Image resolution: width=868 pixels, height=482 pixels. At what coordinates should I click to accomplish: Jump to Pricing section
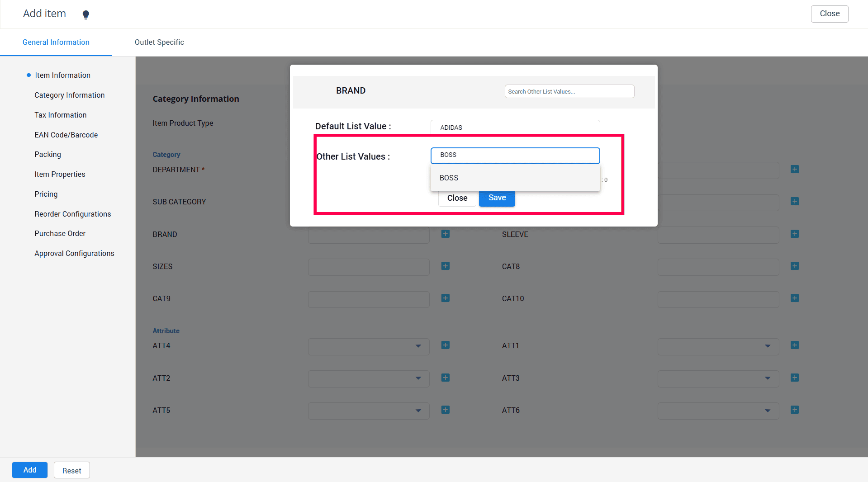[46, 194]
